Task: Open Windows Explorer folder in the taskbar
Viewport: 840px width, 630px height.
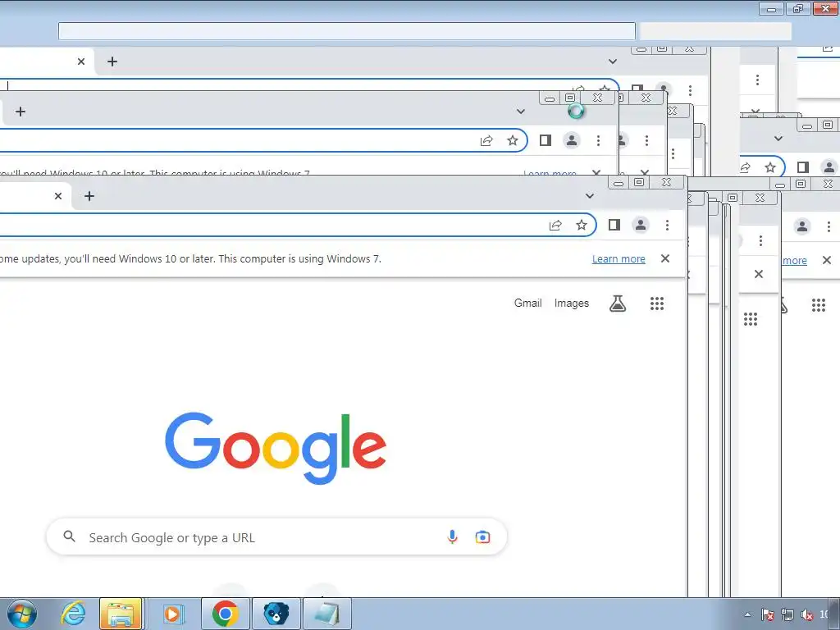Action: tap(121, 614)
